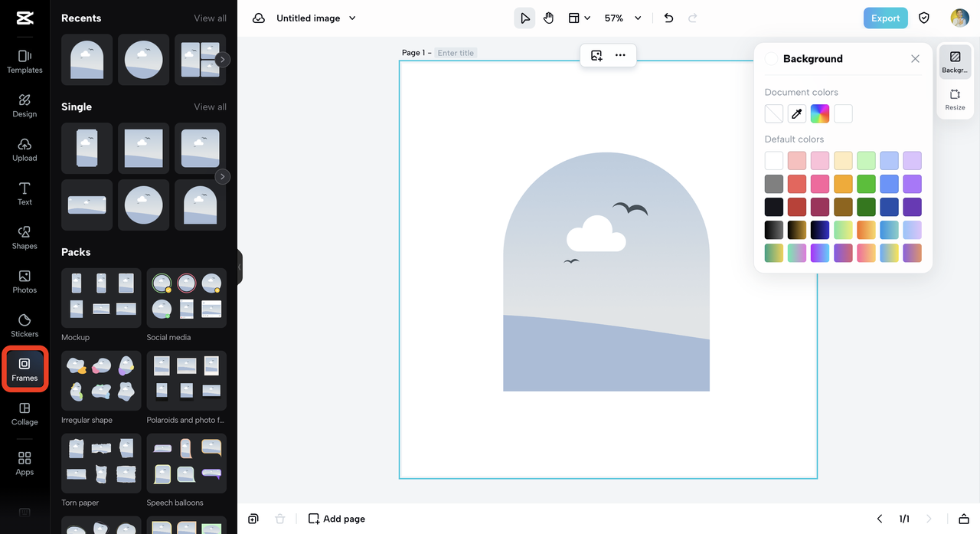Viewport: 980px width, 534px height.
Task: Collapse the left panel with handle
Action: pyautogui.click(x=240, y=267)
